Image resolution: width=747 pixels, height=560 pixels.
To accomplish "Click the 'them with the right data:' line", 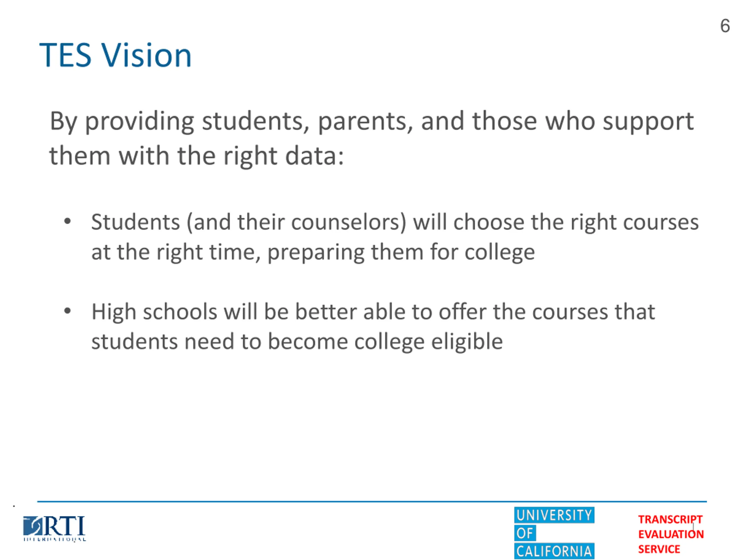I will tap(197, 157).
